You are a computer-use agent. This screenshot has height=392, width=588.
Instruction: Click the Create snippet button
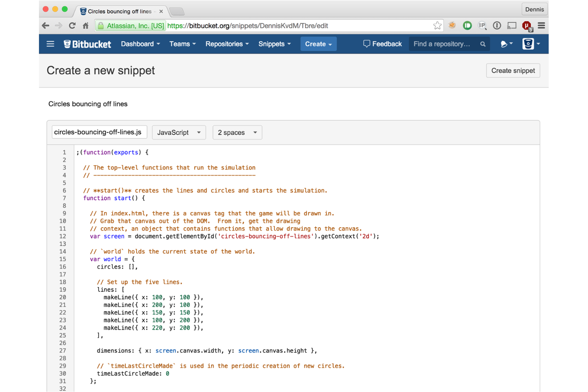click(513, 70)
